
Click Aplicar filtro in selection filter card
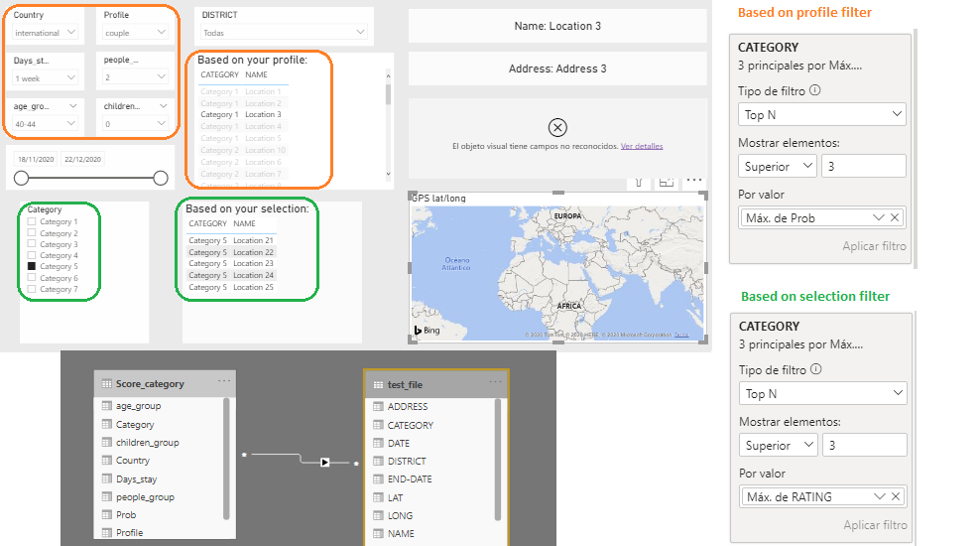pyautogui.click(x=875, y=525)
